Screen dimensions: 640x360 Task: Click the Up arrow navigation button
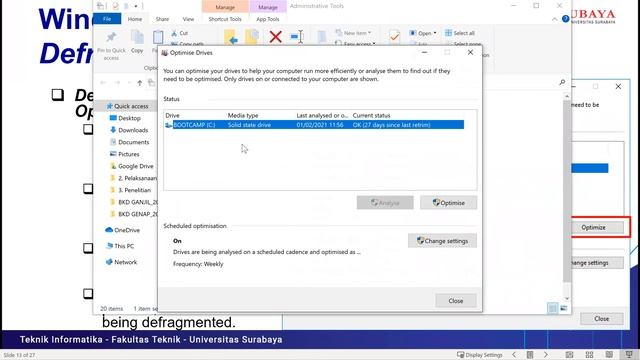click(140, 83)
